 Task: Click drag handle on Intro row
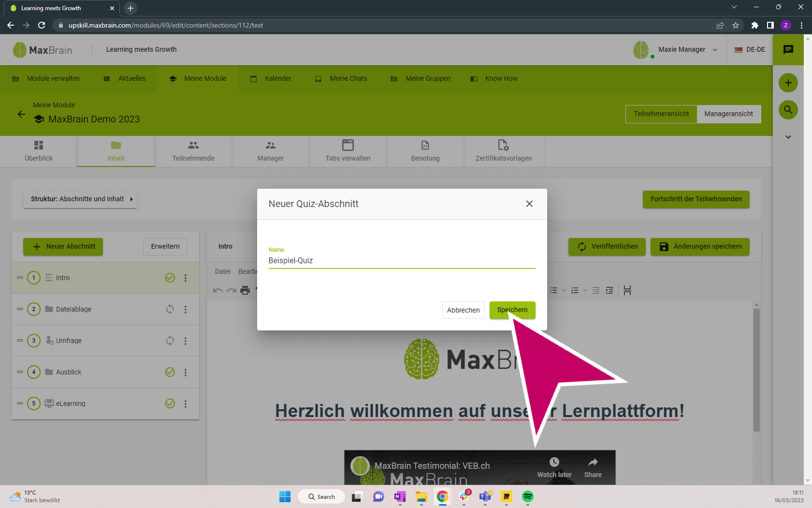click(20, 278)
